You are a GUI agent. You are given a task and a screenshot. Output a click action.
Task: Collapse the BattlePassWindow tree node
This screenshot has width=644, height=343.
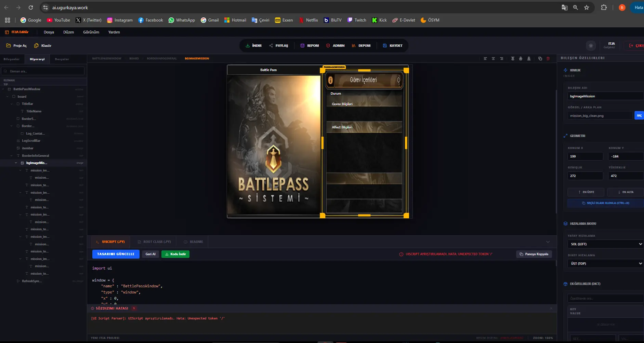(x=3, y=89)
